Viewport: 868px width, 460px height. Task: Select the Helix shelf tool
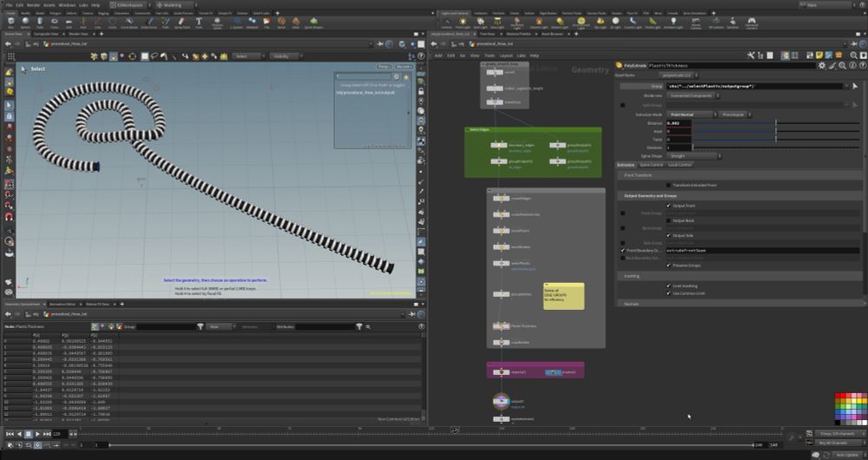click(x=296, y=23)
